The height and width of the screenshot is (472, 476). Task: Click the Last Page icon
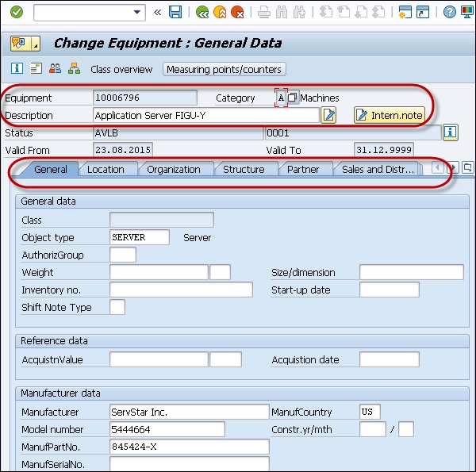tap(378, 12)
